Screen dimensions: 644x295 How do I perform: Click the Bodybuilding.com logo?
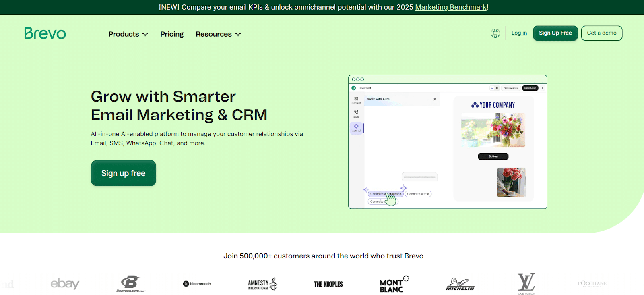pyautogui.click(x=130, y=284)
